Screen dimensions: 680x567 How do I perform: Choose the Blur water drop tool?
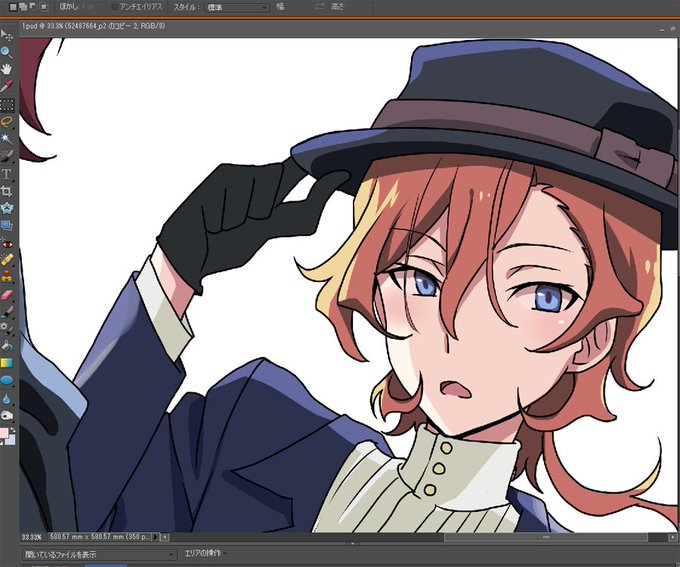tap(7, 398)
